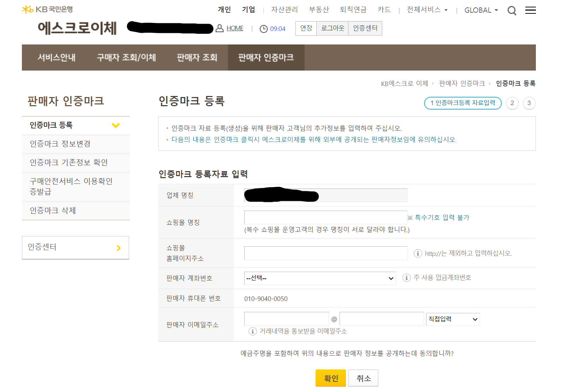The image size is (562, 392).
Task: Click phone number 010-9040-0050 text
Action: pyautogui.click(x=266, y=299)
